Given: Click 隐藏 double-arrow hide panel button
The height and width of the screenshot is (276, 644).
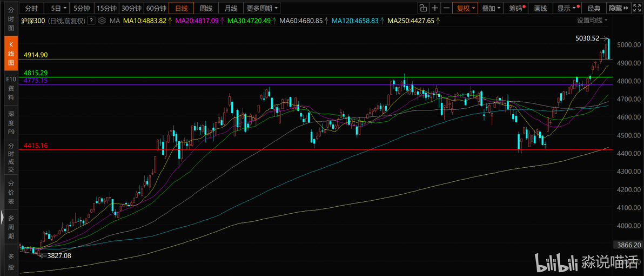Looking at the screenshot, I should (616, 8).
